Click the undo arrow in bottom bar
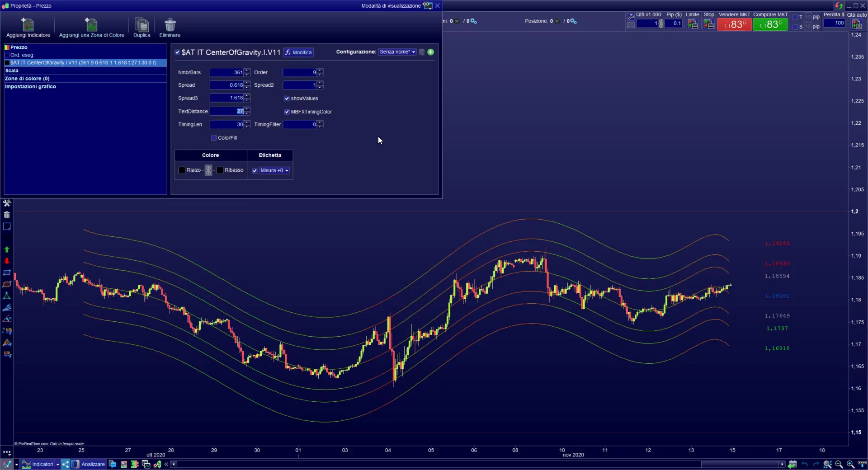Screen dimensions: 868x470 (x=805, y=464)
